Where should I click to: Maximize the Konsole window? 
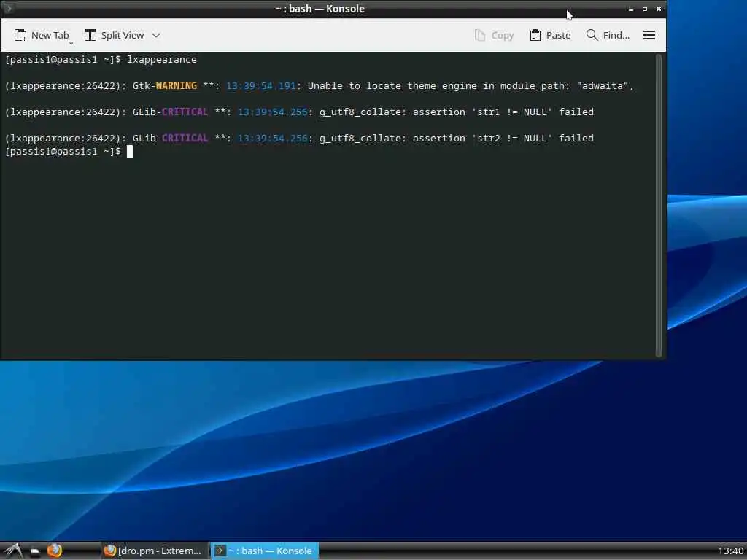[645, 9]
